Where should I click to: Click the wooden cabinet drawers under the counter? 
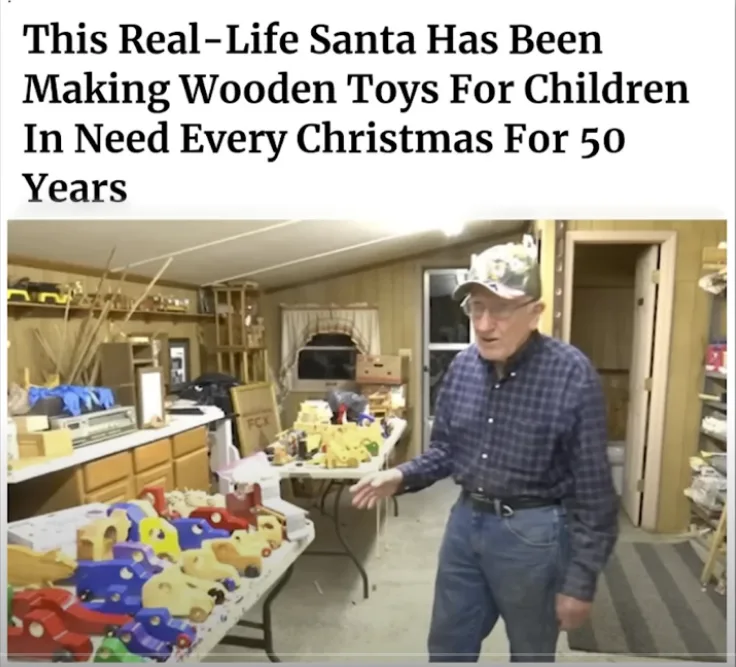coord(146,465)
